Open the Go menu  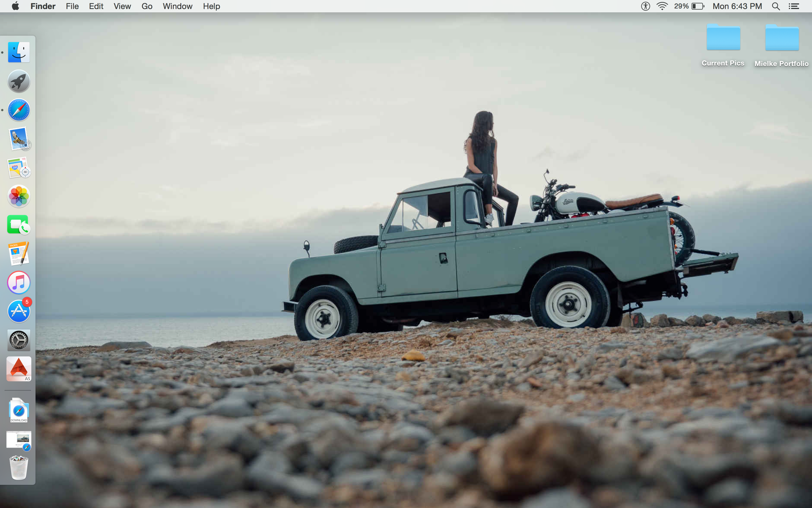(x=147, y=6)
